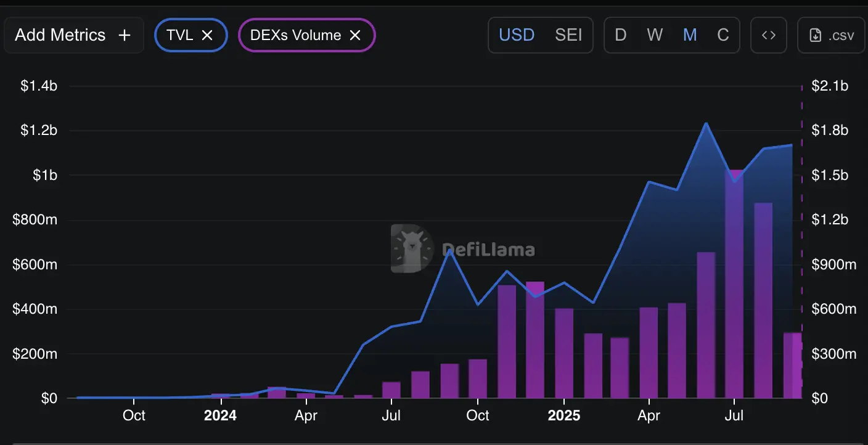868x445 pixels.
Task: Switch denomination to SEI
Action: [568, 35]
